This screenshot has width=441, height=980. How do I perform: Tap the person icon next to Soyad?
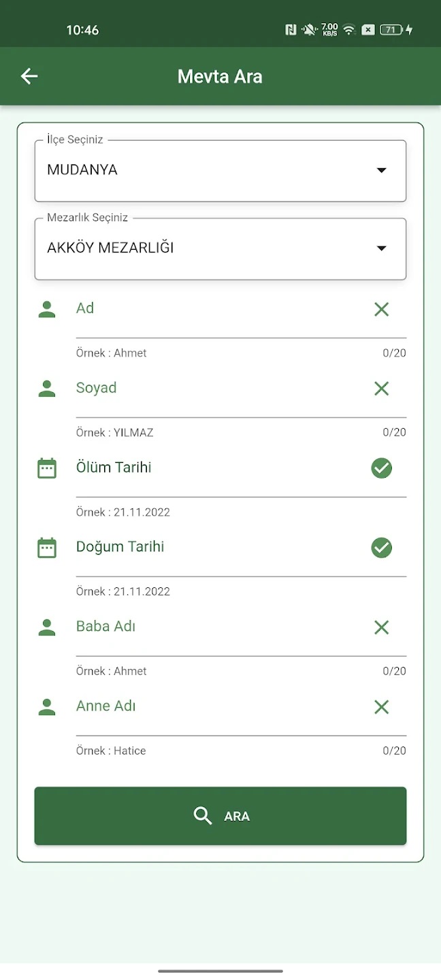pos(47,389)
